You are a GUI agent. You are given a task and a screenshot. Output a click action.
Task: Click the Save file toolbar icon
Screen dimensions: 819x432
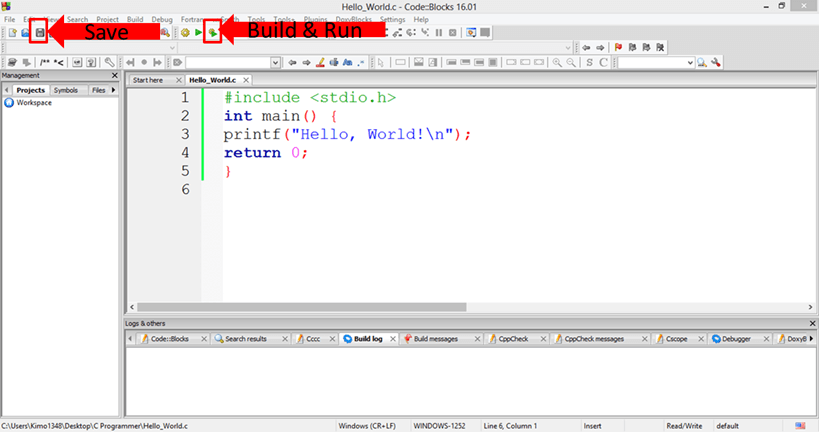[40, 33]
